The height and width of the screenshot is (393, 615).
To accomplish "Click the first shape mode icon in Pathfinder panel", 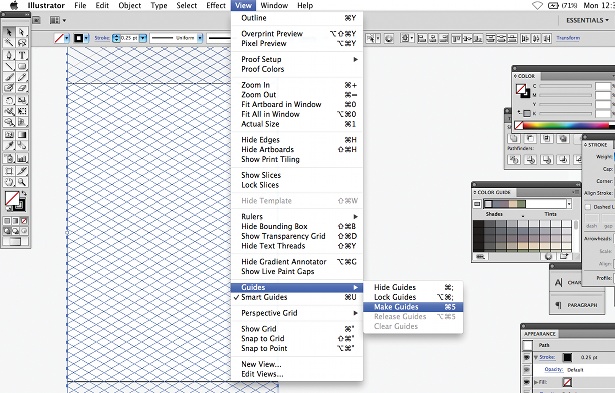I will (x=514, y=138).
